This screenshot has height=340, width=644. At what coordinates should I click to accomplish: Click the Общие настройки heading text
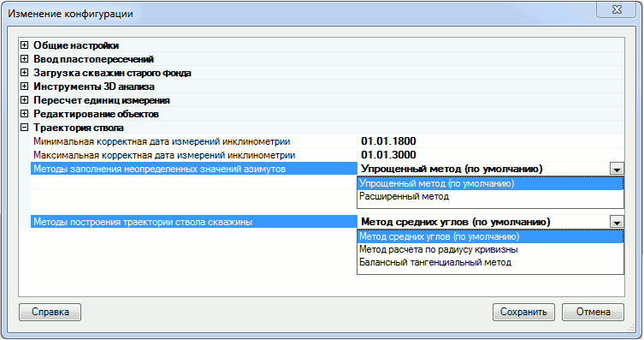[76, 45]
